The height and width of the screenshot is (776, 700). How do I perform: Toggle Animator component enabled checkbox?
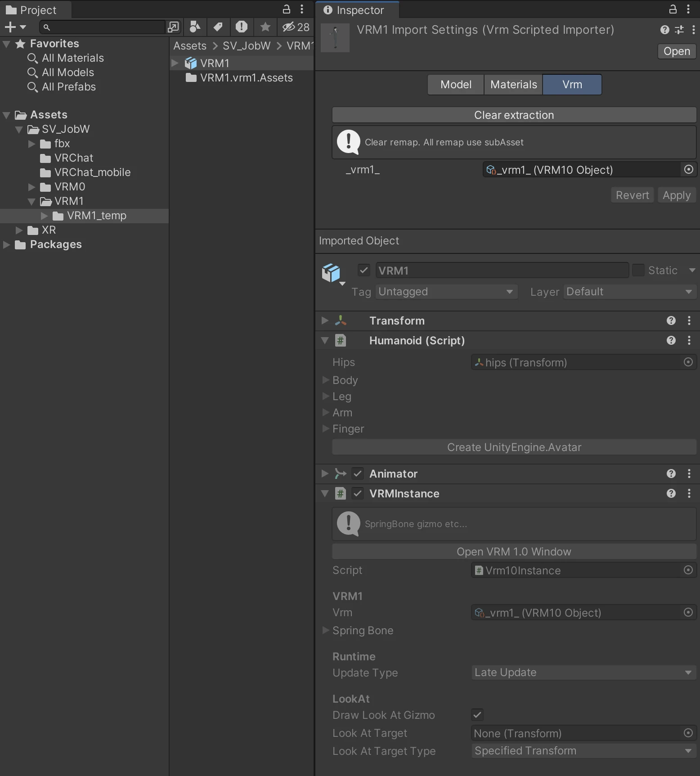click(357, 474)
